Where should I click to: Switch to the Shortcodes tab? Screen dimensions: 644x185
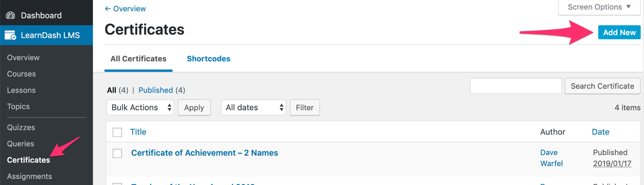(208, 59)
